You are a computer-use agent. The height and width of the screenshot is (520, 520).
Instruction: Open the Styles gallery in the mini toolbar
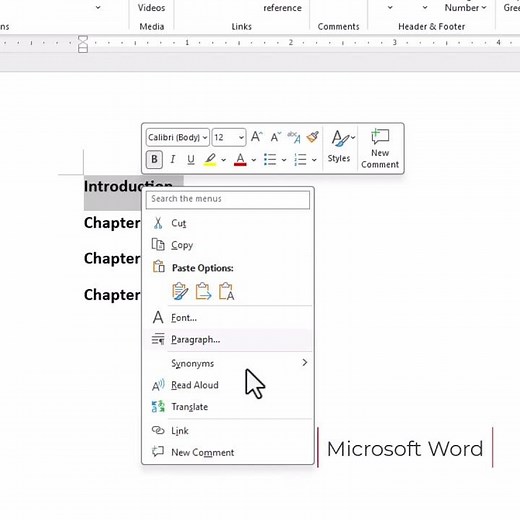(339, 147)
